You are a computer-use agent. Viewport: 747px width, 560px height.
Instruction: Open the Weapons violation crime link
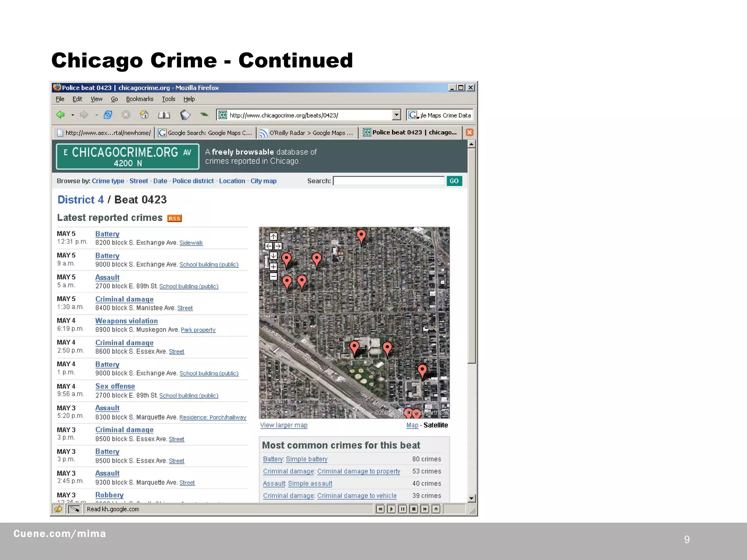pyautogui.click(x=127, y=321)
